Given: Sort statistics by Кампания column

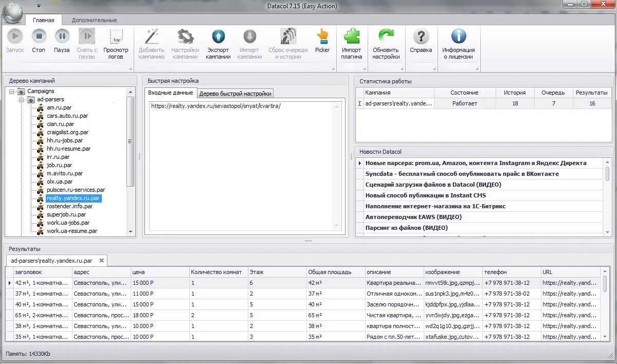Looking at the screenshot, I should 398,93.
